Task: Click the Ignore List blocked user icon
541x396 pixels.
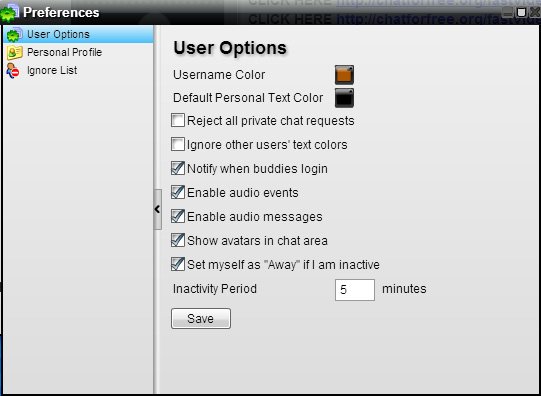Action: pos(13,70)
